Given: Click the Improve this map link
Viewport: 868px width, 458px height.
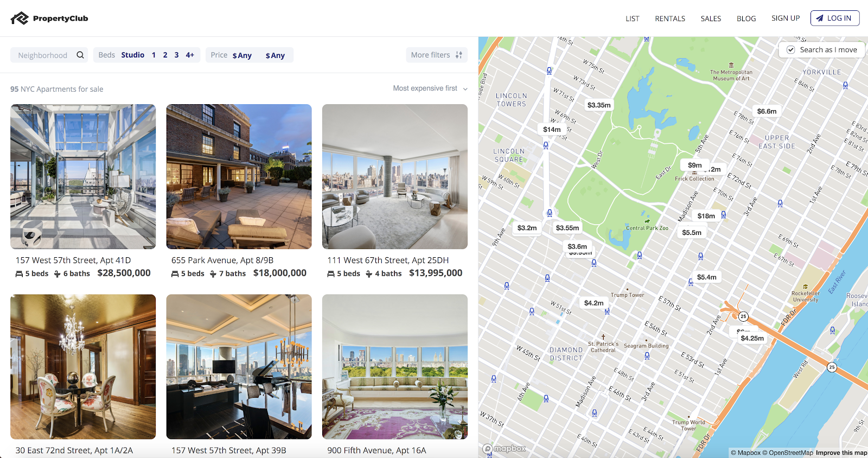Looking at the screenshot, I should point(841,453).
